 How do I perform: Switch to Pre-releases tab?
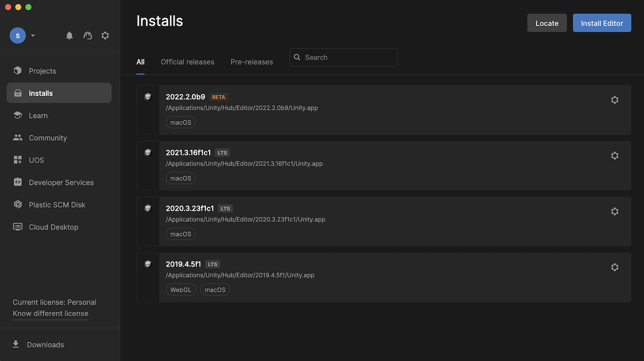[x=252, y=62]
